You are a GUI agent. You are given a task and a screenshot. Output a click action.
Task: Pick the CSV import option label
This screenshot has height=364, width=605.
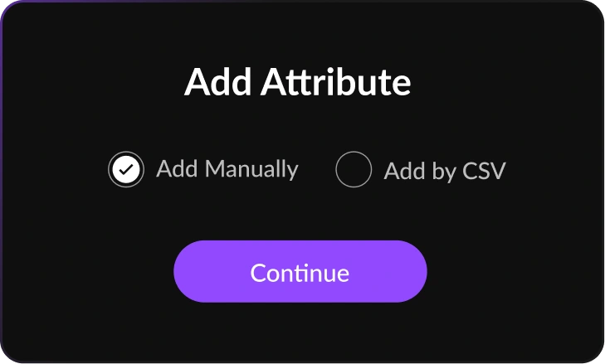coord(444,172)
